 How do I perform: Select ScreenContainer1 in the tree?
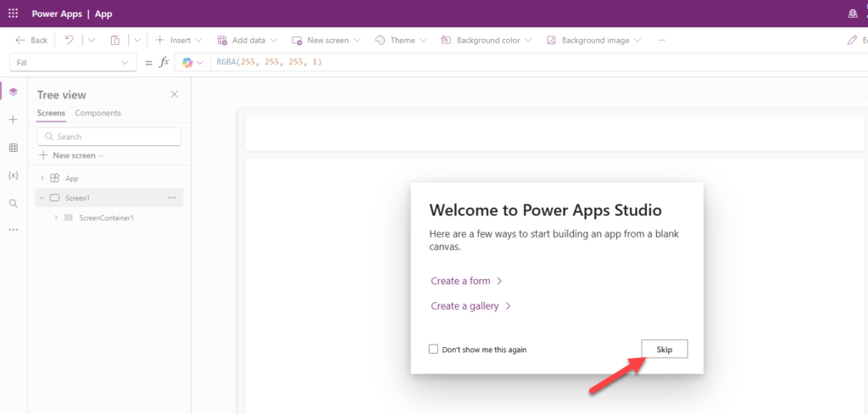tap(106, 218)
